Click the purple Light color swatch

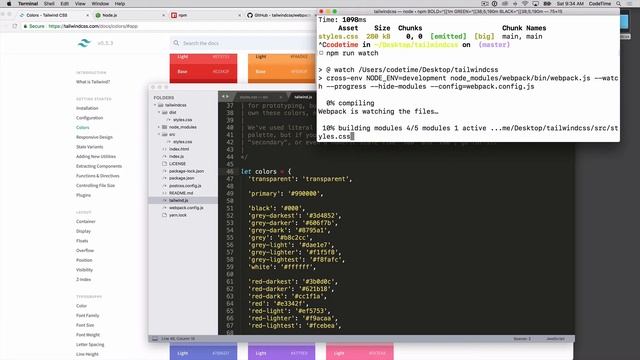coord(282,352)
